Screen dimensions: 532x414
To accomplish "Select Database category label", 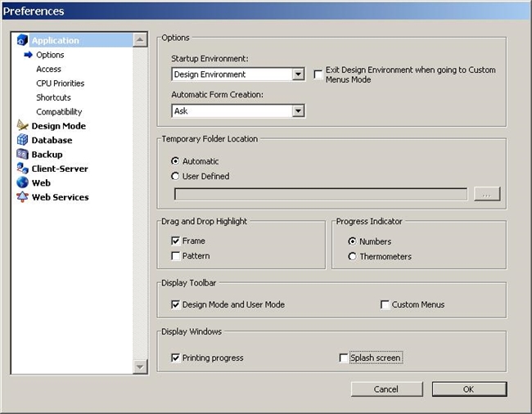I will pyautogui.click(x=52, y=140).
